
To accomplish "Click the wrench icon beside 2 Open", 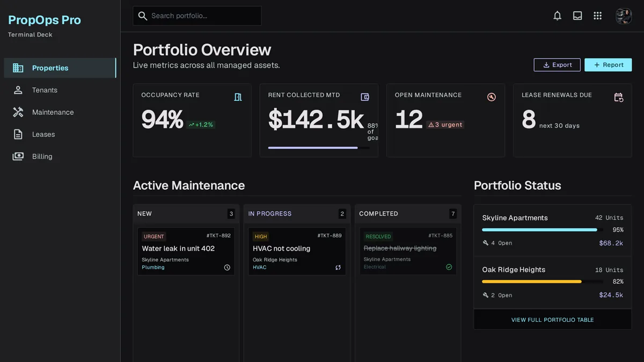I will click(486, 295).
